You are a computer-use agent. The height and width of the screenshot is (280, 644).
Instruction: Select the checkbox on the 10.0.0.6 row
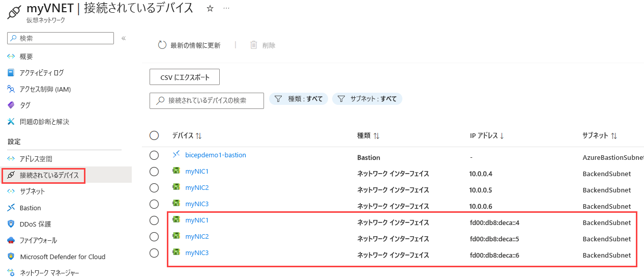154,204
